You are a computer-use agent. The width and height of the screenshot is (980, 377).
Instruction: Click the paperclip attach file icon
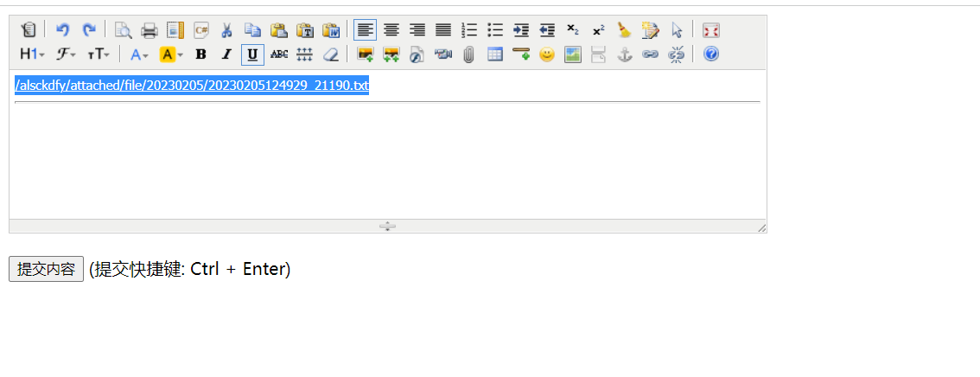click(468, 54)
